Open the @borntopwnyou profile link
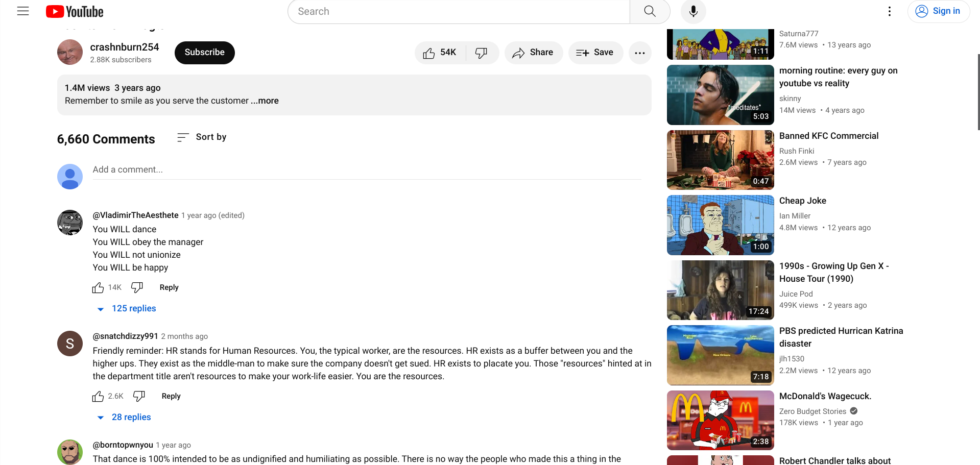This screenshot has width=980, height=465. [123, 445]
